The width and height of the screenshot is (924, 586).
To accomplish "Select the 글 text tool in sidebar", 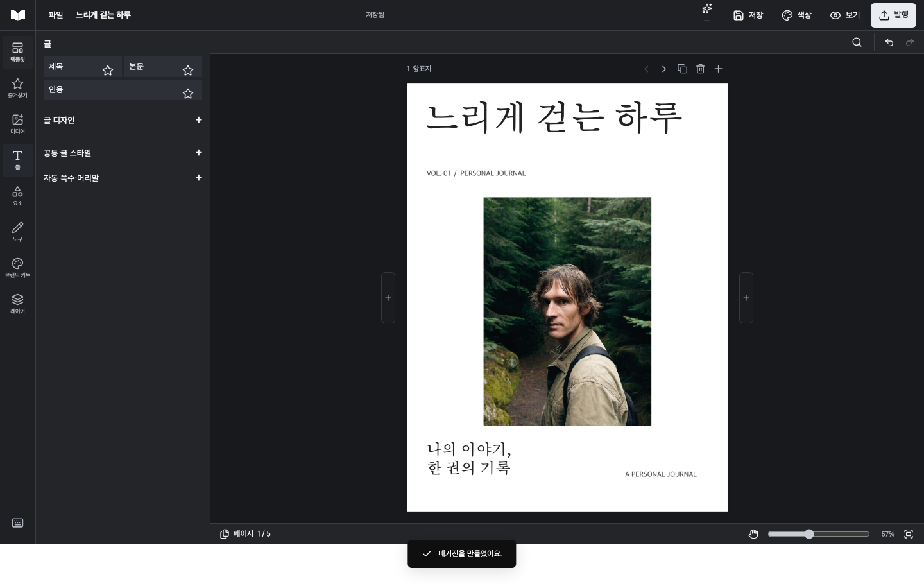I will tap(17, 160).
